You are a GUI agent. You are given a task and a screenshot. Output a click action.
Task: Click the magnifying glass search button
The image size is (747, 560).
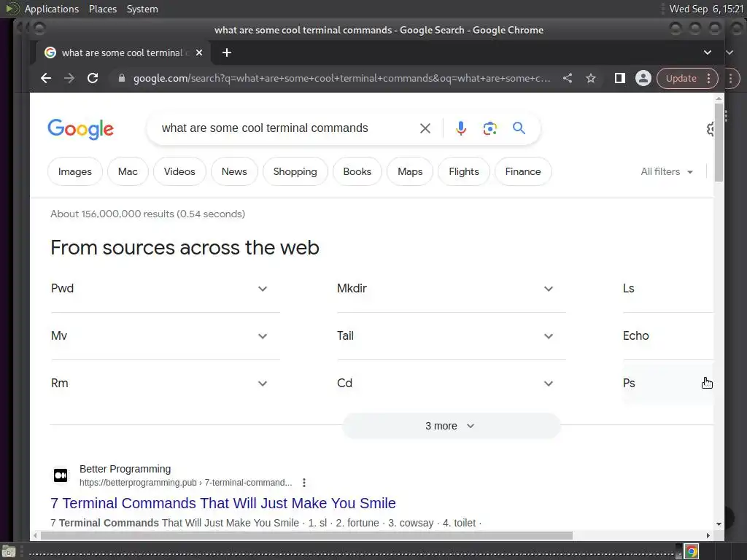coord(519,128)
